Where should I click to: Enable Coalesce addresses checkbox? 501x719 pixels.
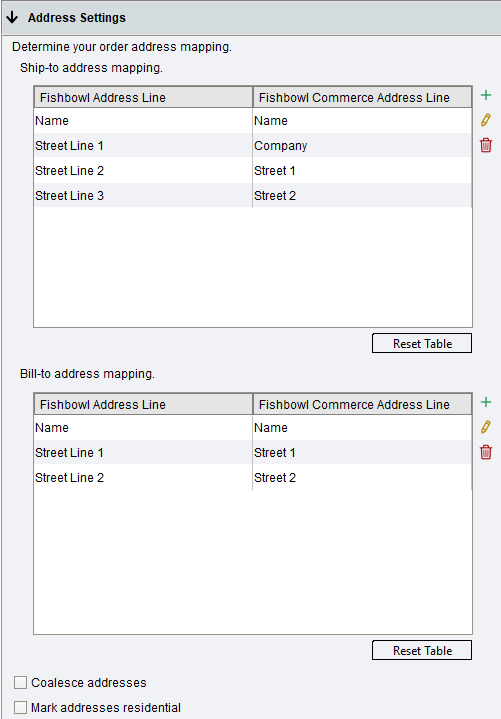click(20, 682)
